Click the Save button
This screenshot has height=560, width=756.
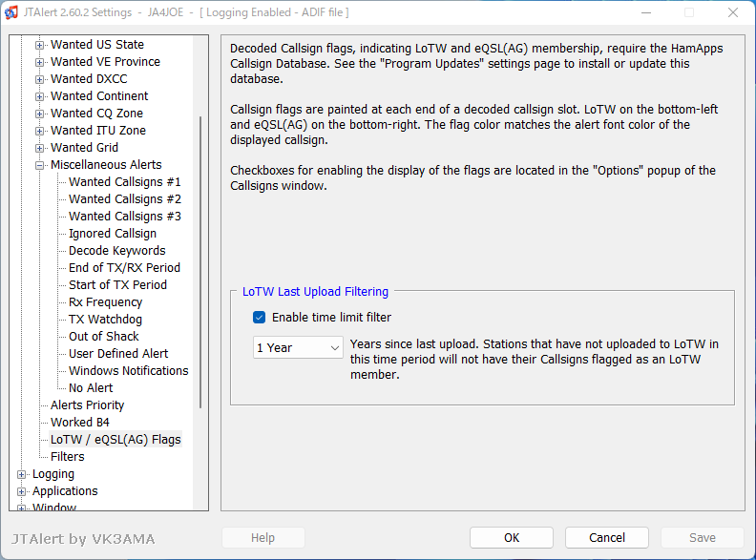point(702,537)
